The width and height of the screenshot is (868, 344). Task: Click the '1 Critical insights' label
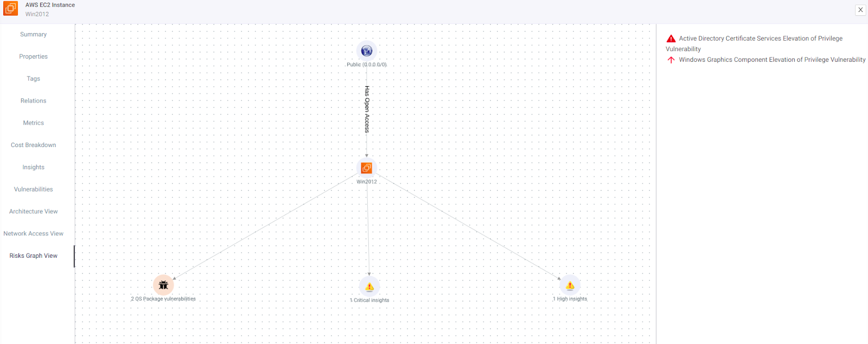[369, 300]
